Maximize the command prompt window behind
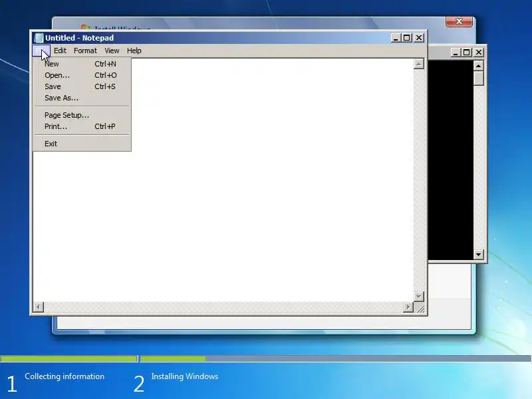The width and height of the screenshot is (532, 399). pos(467,53)
